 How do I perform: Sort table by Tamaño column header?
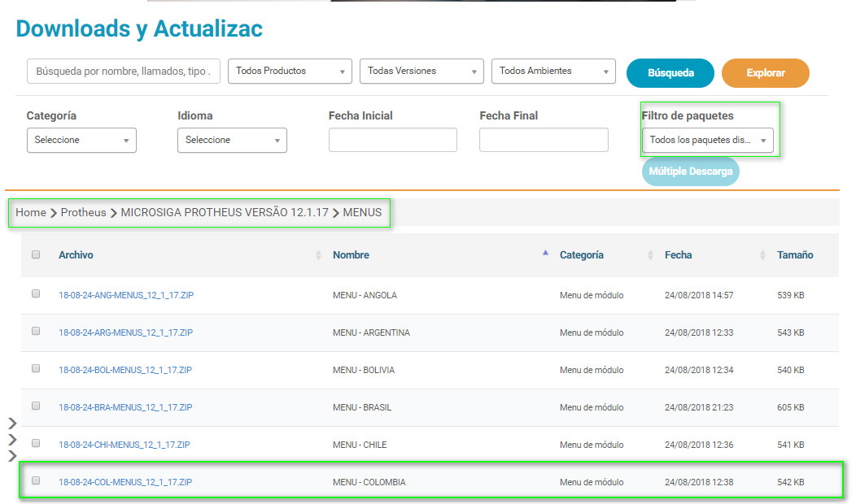click(x=795, y=254)
